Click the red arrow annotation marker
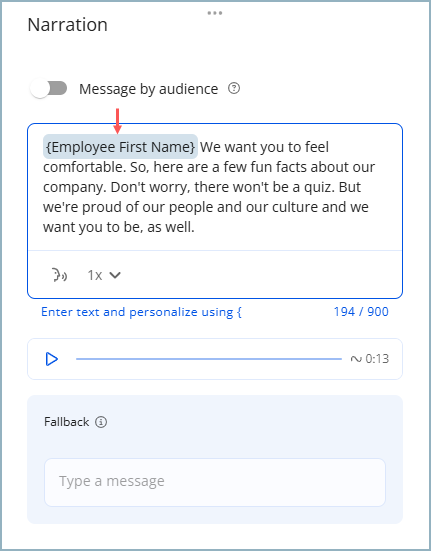This screenshot has height=551, width=431. tap(118, 121)
